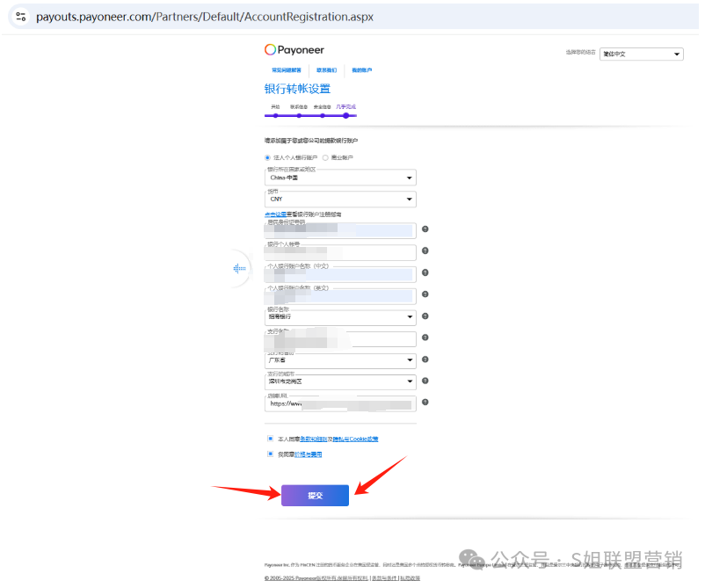Focus the 店铺URL input field
This screenshot has width=705, height=588.
click(340, 403)
